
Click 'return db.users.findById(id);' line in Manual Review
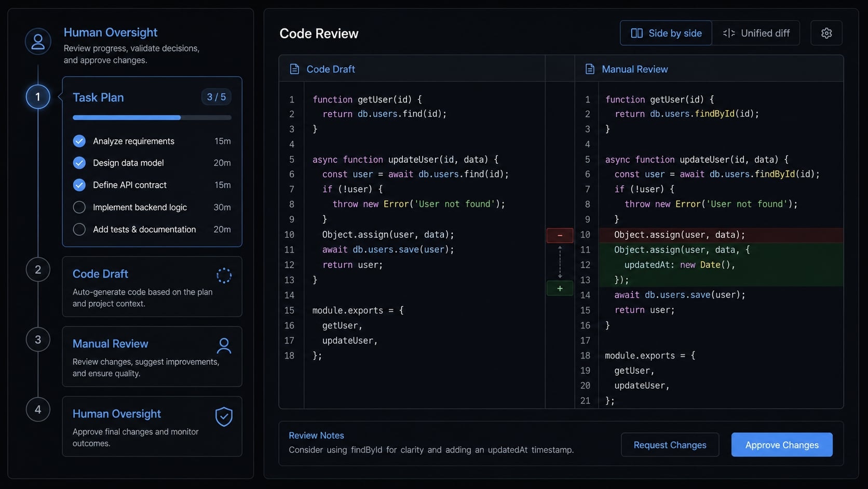click(x=686, y=114)
